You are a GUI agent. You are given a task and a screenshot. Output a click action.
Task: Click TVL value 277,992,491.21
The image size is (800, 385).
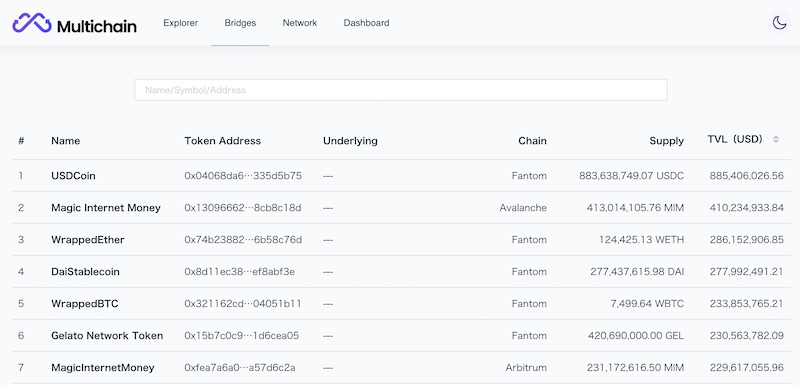pyautogui.click(x=746, y=272)
